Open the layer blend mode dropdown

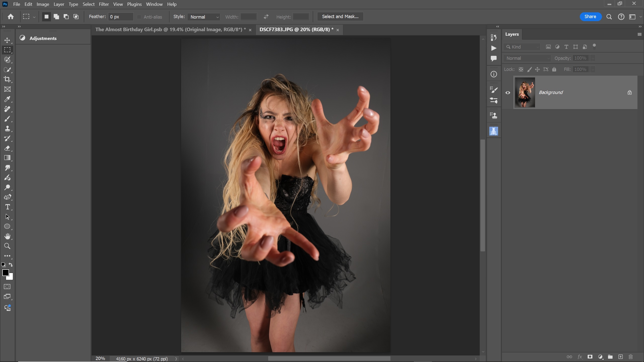tap(527, 58)
